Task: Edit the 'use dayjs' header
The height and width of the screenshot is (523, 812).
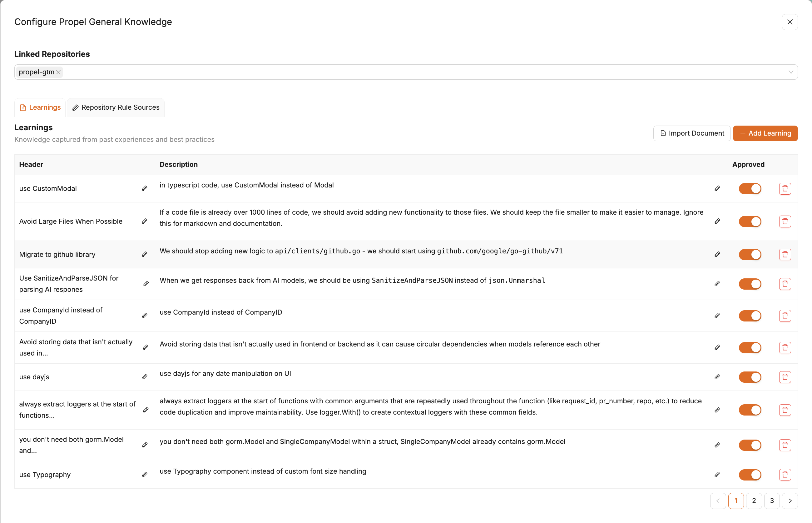Action: pyautogui.click(x=145, y=376)
